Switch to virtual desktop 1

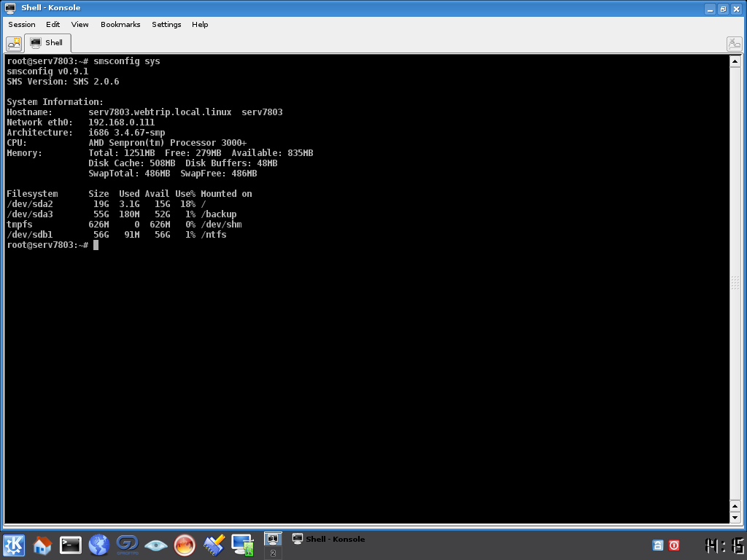(273, 539)
